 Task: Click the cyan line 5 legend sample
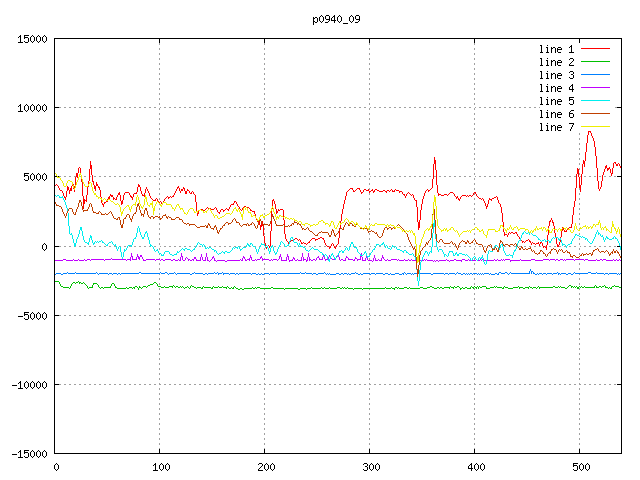coord(596,101)
